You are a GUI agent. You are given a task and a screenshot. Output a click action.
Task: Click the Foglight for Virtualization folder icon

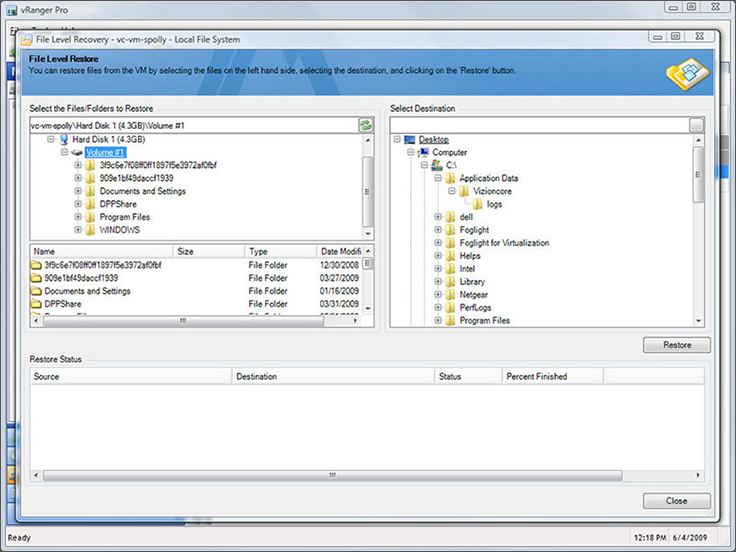click(450, 243)
